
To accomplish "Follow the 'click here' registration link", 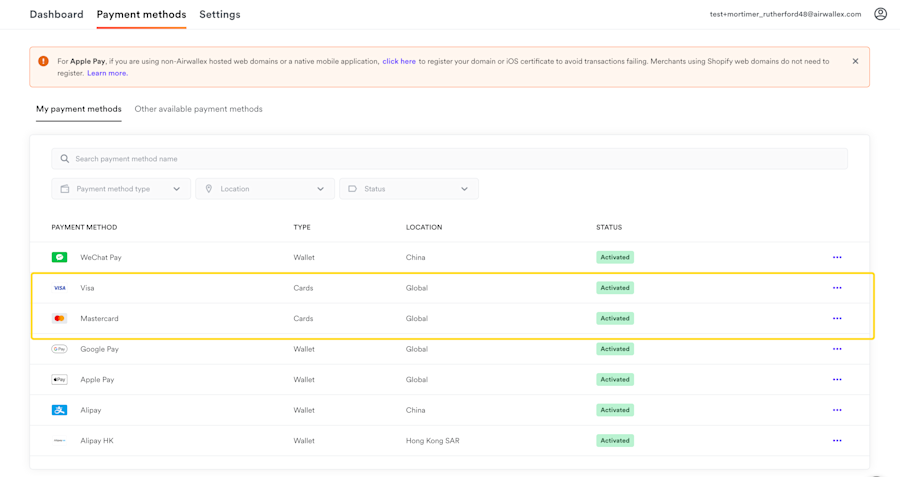I will pyautogui.click(x=399, y=61).
